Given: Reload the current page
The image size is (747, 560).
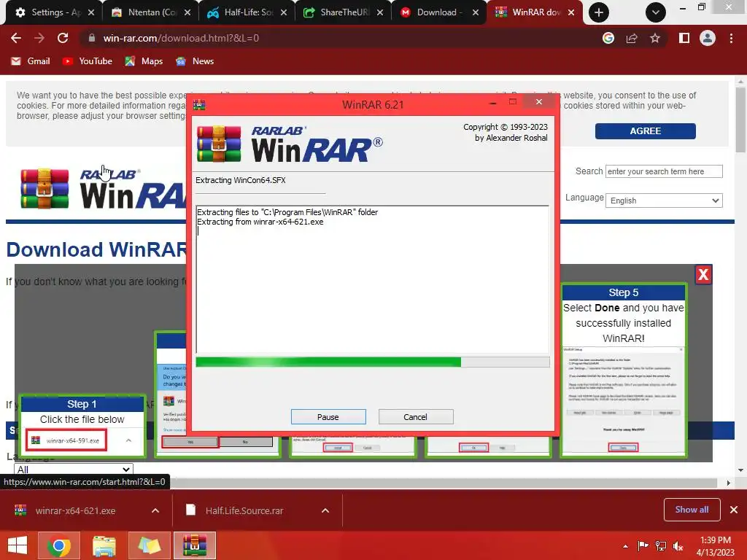Looking at the screenshot, I should (63, 38).
